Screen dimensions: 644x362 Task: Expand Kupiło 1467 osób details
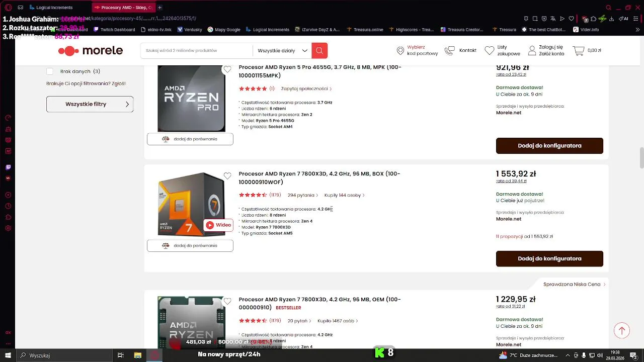click(338, 321)
